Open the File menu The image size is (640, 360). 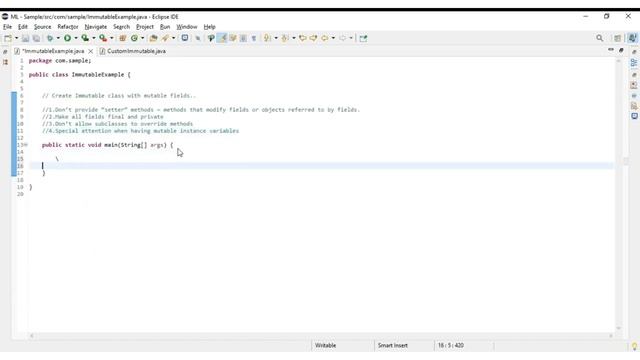(x=7, y=27)
